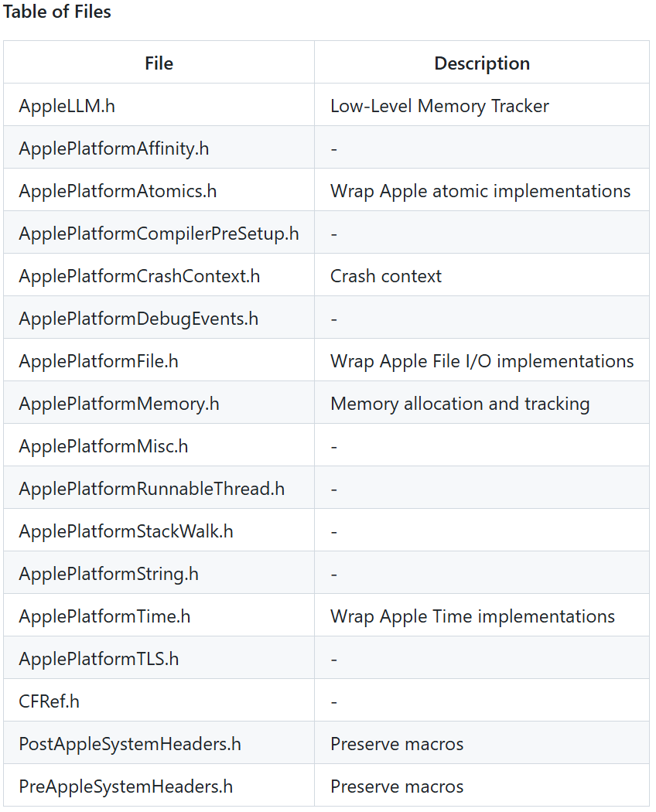
Task: Select PreAppleSystemHeaders.h file name
Action: [126, 786]
